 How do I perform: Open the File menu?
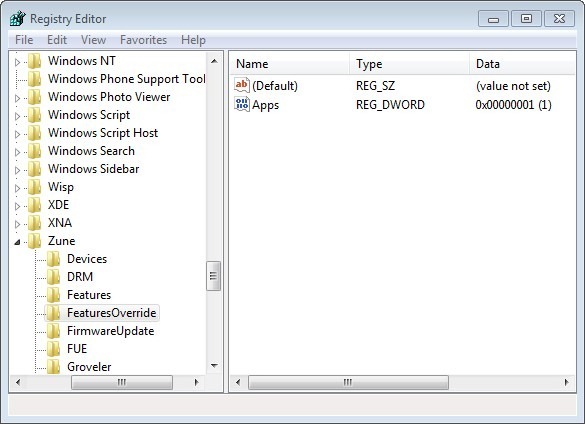click(x=24, y=40)
